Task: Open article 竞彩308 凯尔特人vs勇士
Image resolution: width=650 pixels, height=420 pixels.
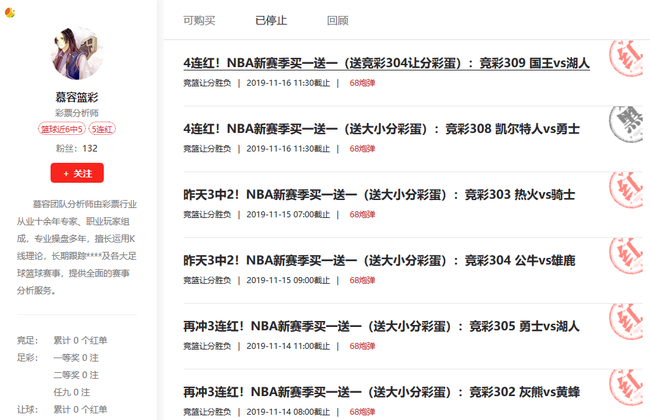Action: [381, 129]
